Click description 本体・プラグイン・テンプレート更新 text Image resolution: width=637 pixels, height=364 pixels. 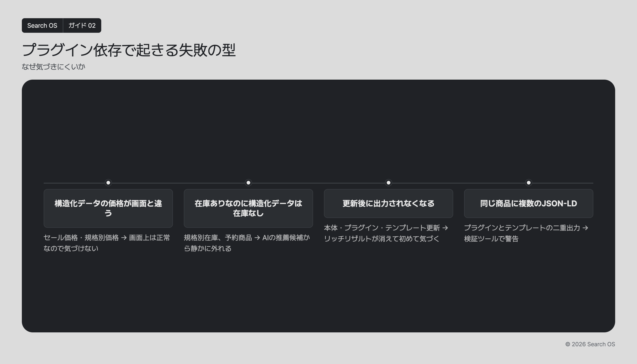(386, 233)
